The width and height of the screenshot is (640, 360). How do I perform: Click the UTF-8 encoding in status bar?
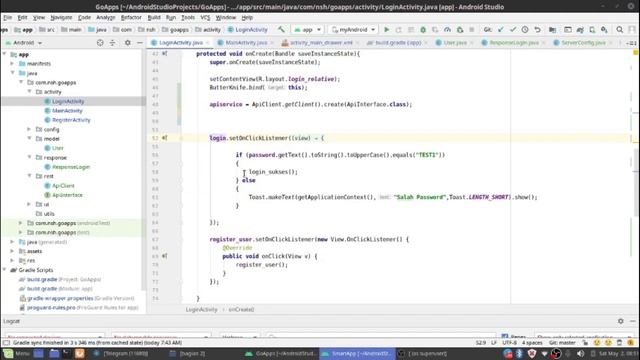pos(509,343)
